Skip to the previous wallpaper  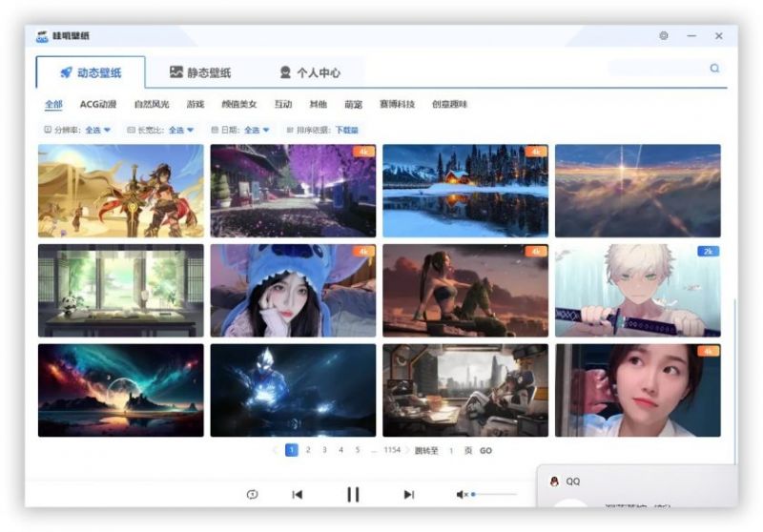pyautogui.click(x=298, y=495)
